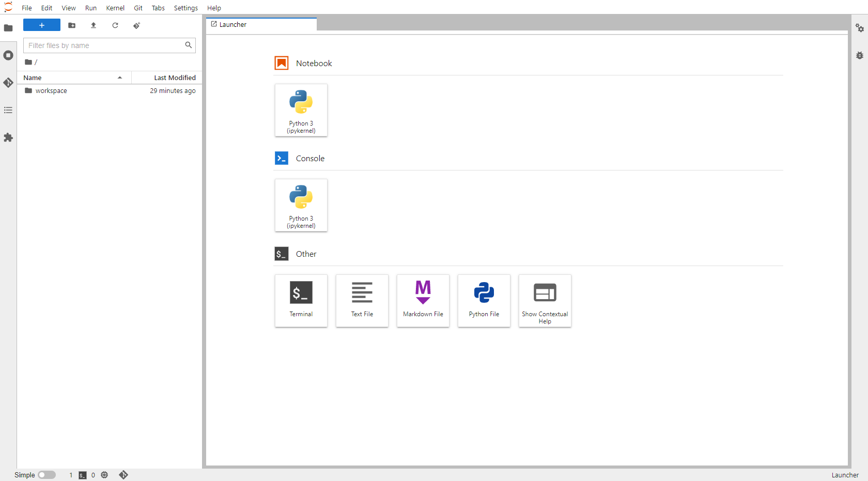Open the Edit menu

click(47, 8)
